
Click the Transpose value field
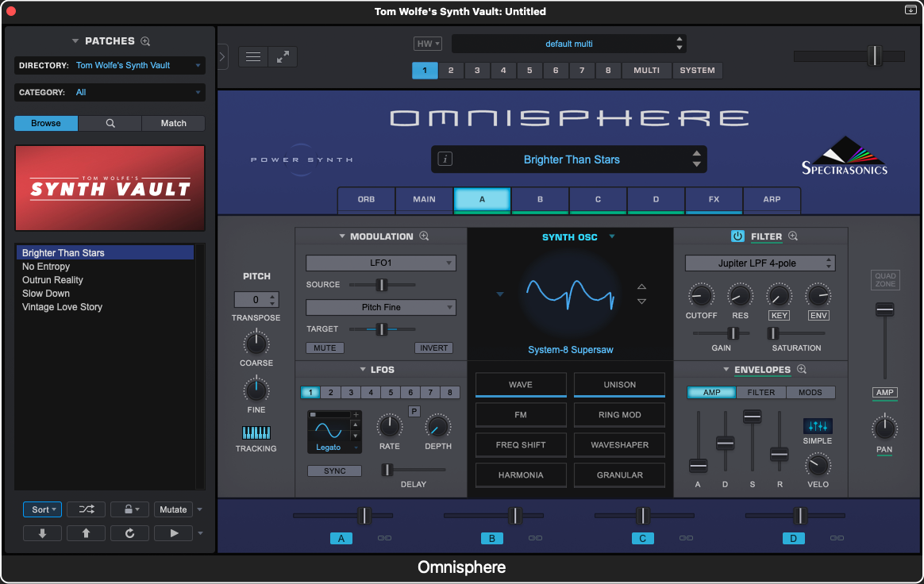pos(256,299)
